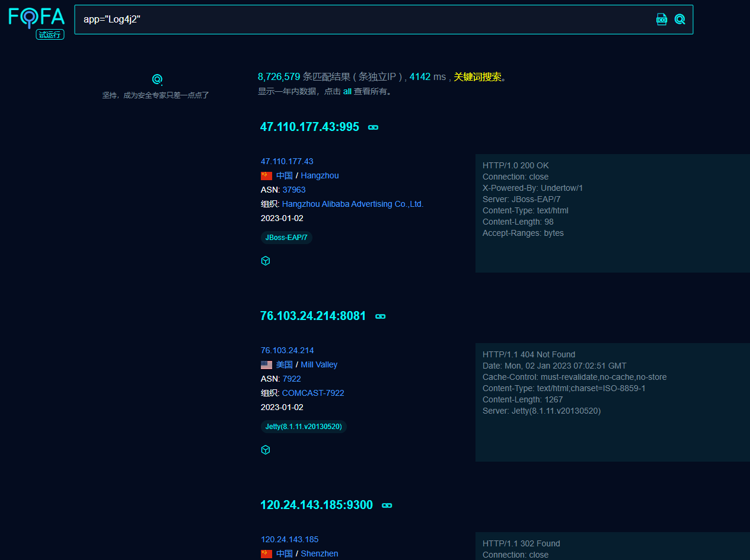
Task: Click the Hangzhou city link
Action: [x=320, y=175]
